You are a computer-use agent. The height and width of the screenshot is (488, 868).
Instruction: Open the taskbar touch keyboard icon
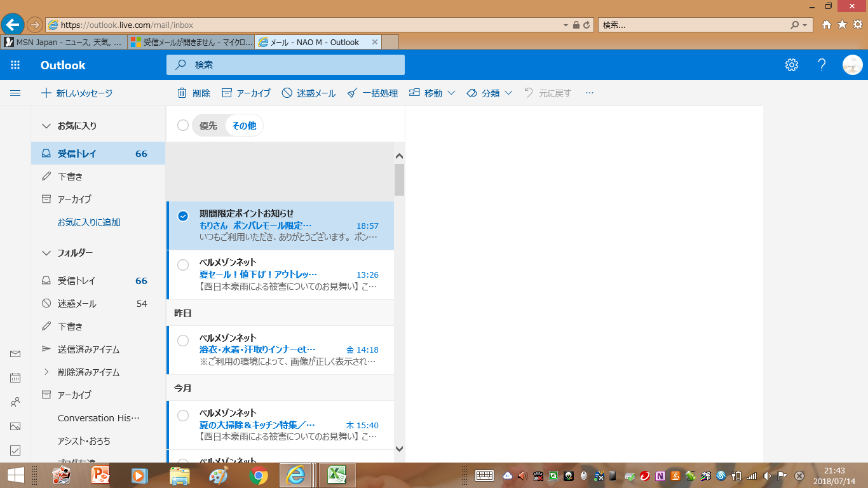[x=485, y=475]
